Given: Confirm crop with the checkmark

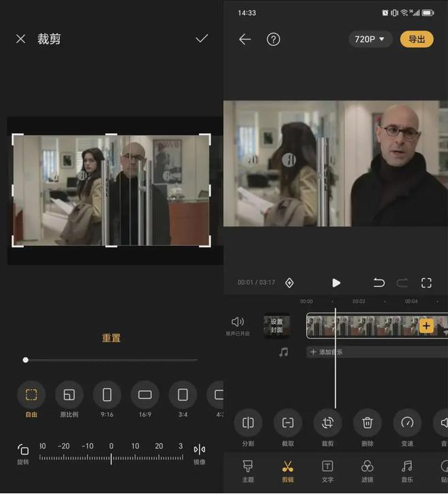Looking at the screenshot, I should pyautogui.click(x=202, y=38).
